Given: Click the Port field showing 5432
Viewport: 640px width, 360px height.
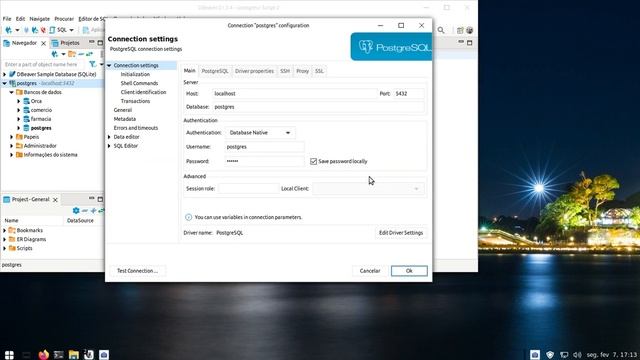Looking at the screenshot, I should click(408, 93).
